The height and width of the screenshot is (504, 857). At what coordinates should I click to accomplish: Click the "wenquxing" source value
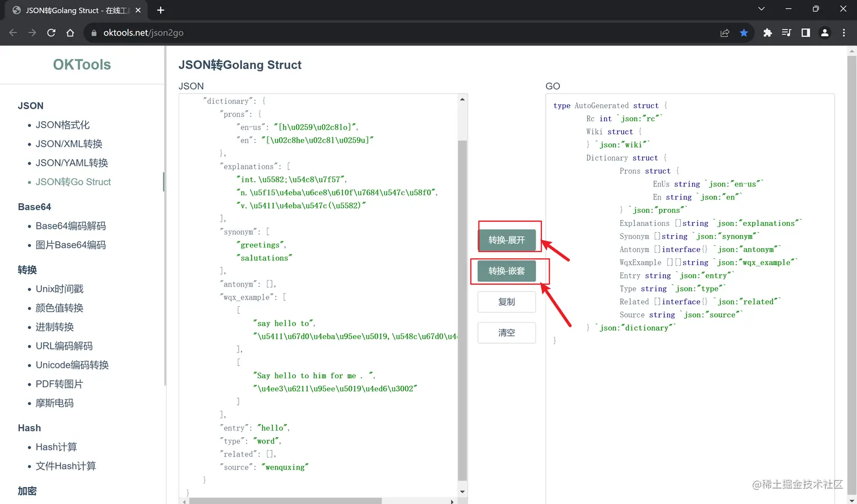pos(285,467)
